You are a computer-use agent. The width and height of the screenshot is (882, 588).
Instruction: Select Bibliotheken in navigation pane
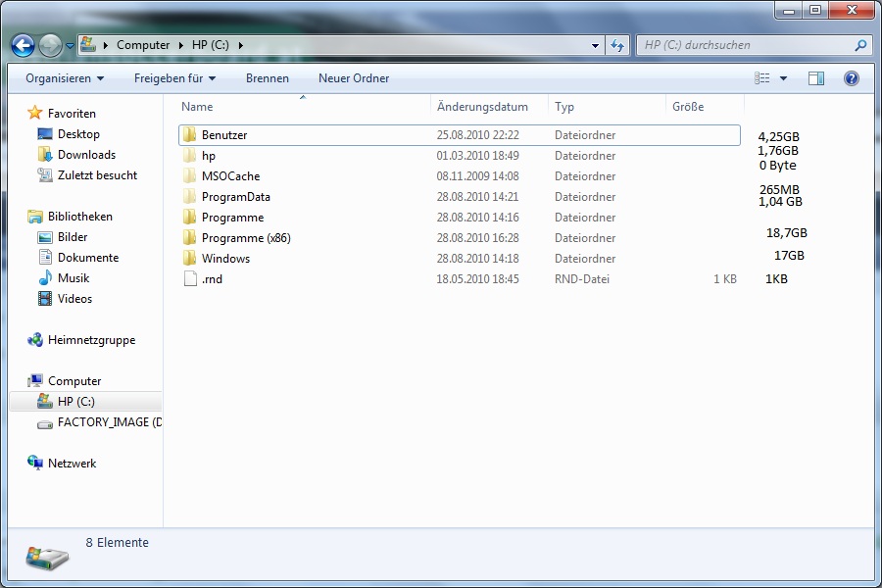pos(80,217)
